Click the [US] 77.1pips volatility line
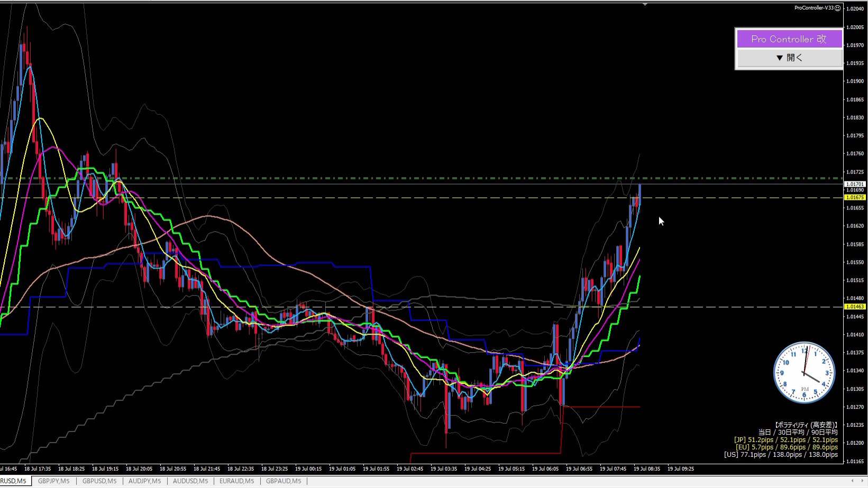Screen dimensions: 868x488 781,455
